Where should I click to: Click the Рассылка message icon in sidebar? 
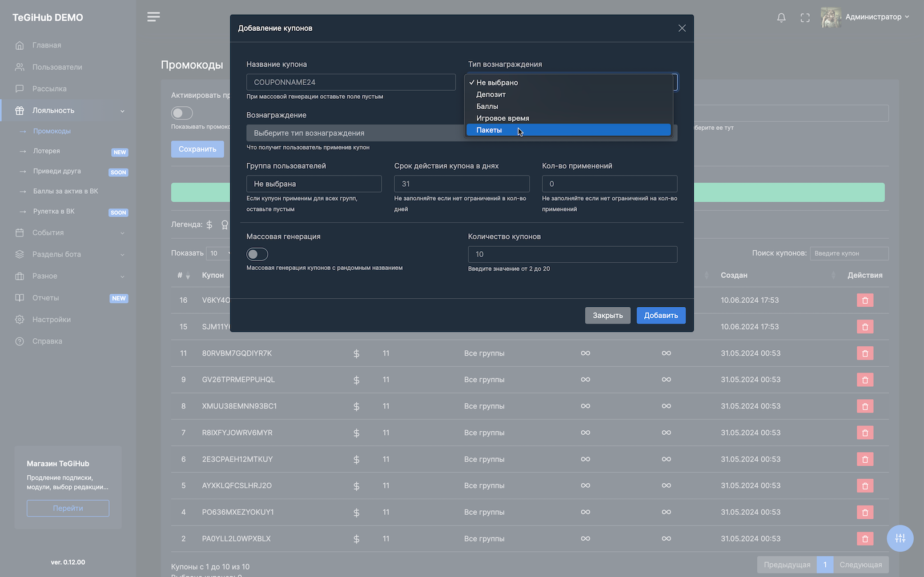(19, 89)
